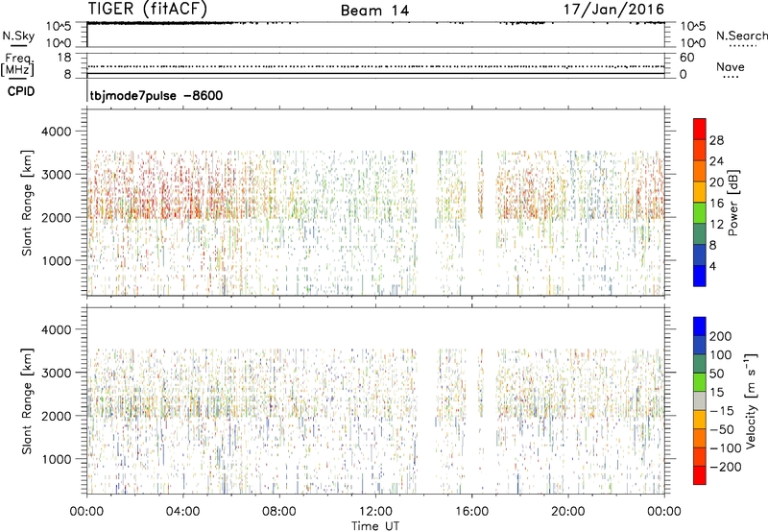The width and height of the screenshot is (768, 532).
Task: Select the 18 tick on frequency axis
Action: [x=64, y=58]
